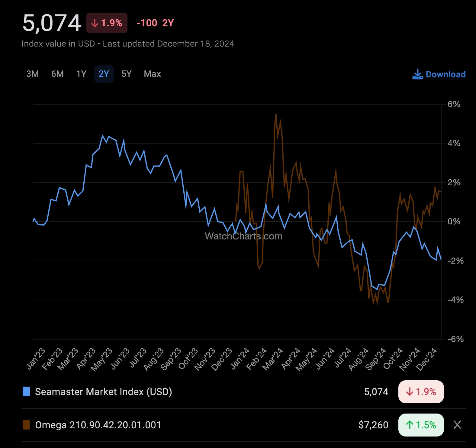The height and width of the screenshot is (448, 476).
Task: Click the Last updated December 18, 2024 text
Action: pyautogui.click(x=169, y=44)
